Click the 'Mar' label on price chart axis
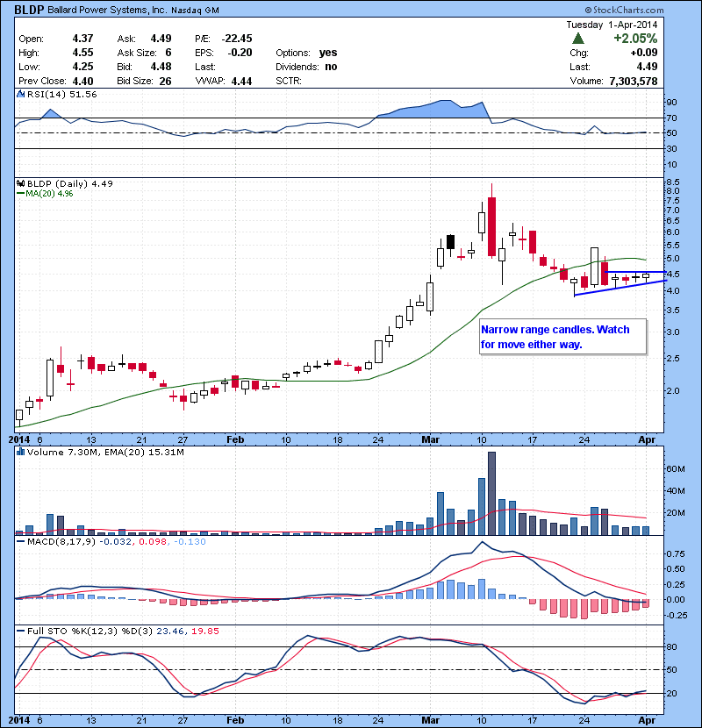This screenshot has width=702, height=728. [x=430, y=439]
